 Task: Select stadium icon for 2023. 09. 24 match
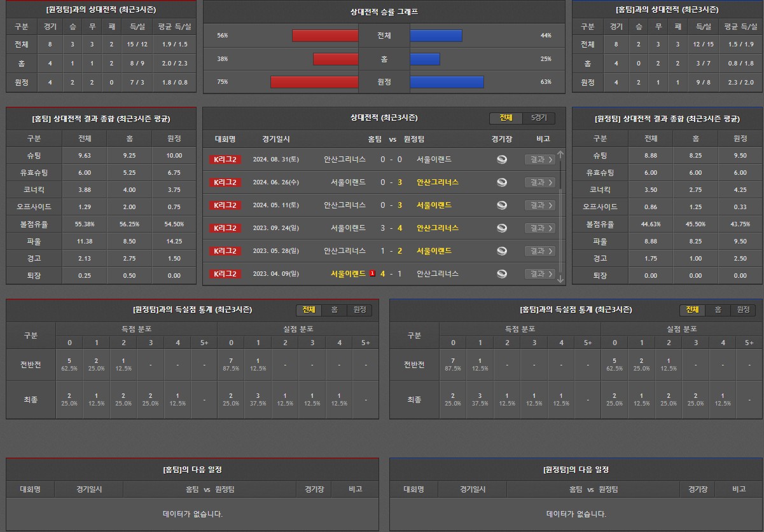pyautogui.click(x=502, y=228)
